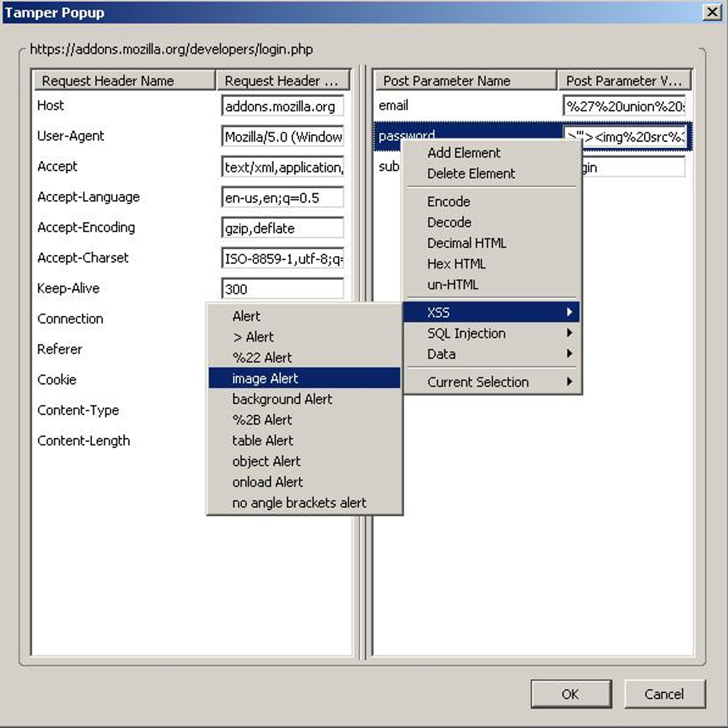Image resolution: width=728 pixels, height=728 pixels.
Task: Pick the onload Alert payload
Action: [267, 482]
